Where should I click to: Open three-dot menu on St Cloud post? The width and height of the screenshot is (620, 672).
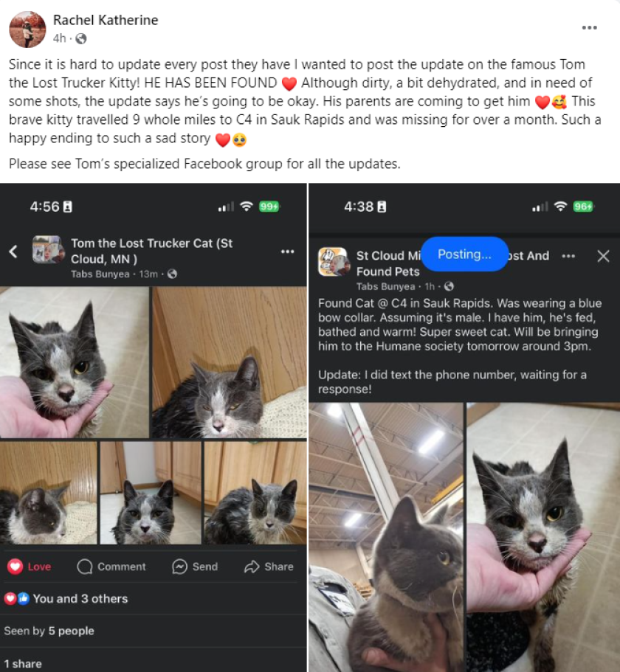click(x=568, y=256)
